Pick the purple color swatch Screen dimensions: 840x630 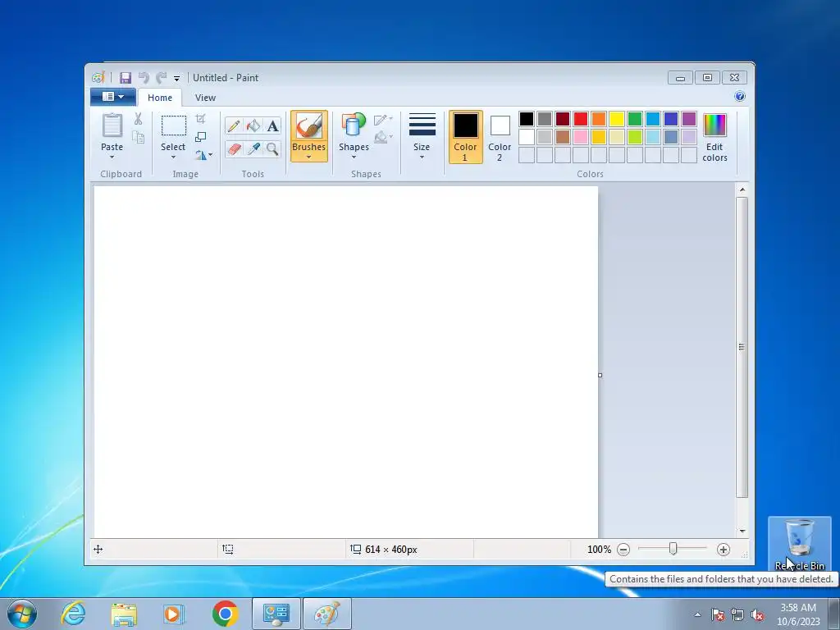coord(689,119)
